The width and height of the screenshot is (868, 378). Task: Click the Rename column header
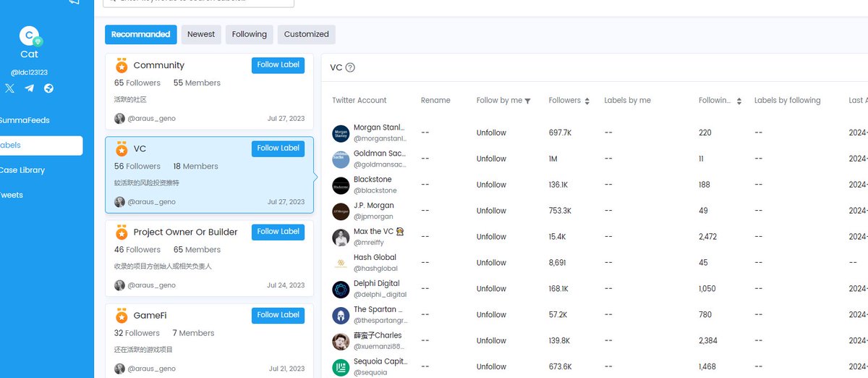tap(435, 101)
